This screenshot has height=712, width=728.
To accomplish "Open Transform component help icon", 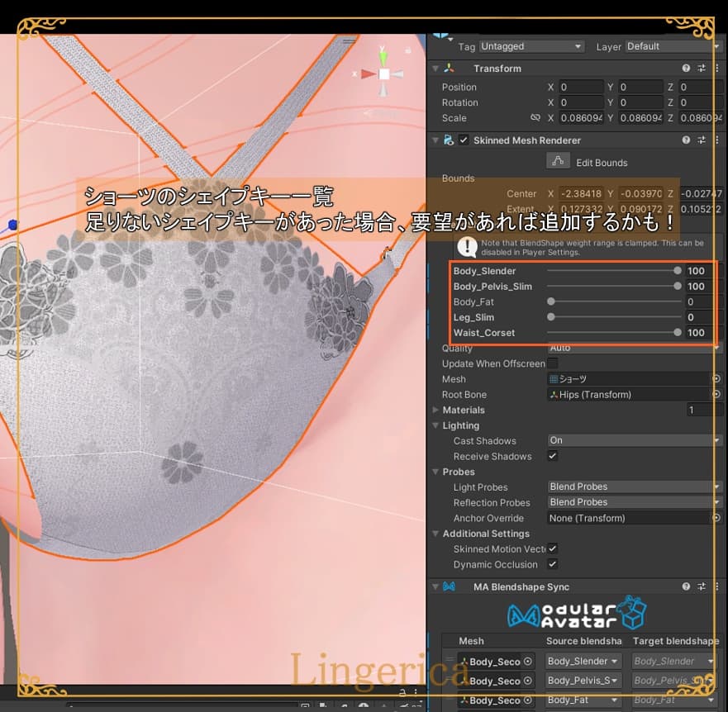I will [686, 69].
